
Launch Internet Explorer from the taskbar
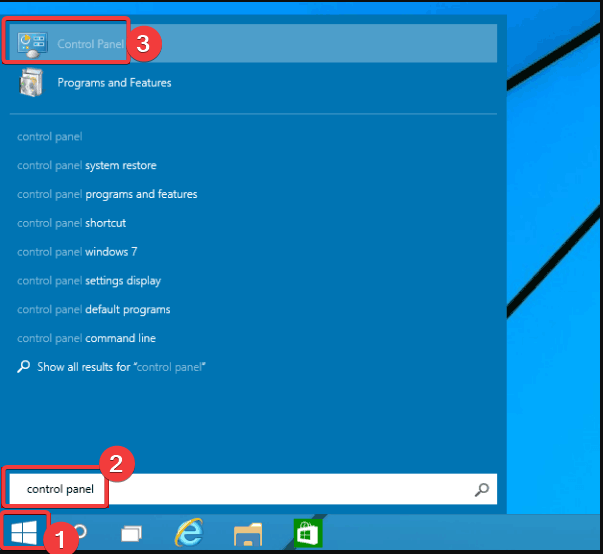[189, 533]
